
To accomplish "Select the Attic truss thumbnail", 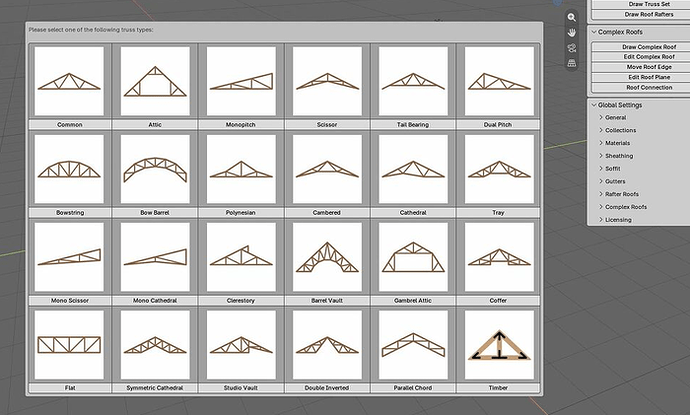I will click(155, 81).
